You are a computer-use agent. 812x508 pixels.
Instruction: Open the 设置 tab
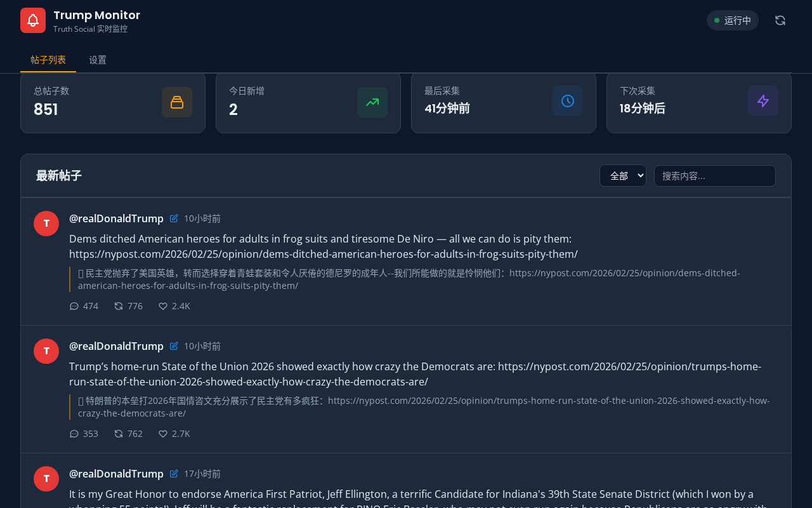point(98,60)
